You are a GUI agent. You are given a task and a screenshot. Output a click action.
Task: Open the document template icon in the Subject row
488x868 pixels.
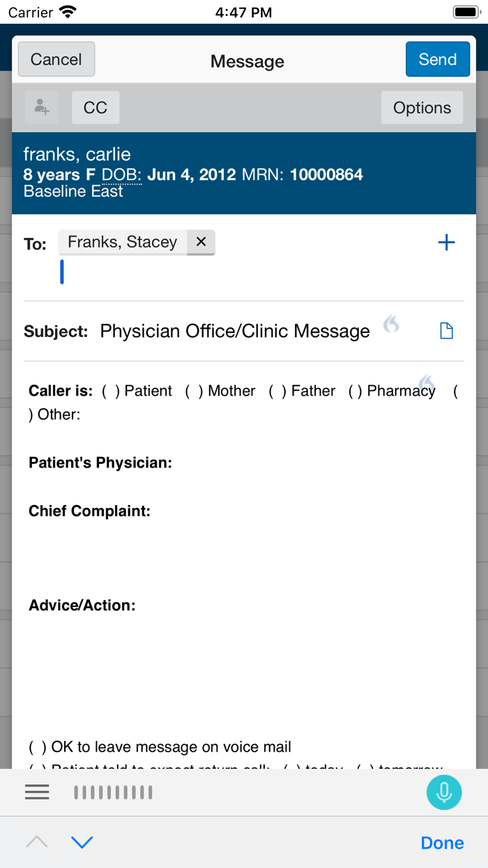tap(446, 331)
